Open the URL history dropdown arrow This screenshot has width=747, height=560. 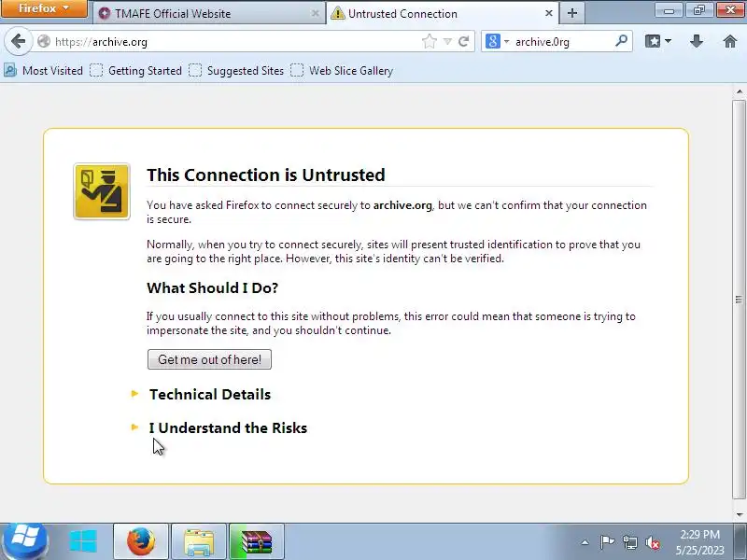[x=447, y=42]
